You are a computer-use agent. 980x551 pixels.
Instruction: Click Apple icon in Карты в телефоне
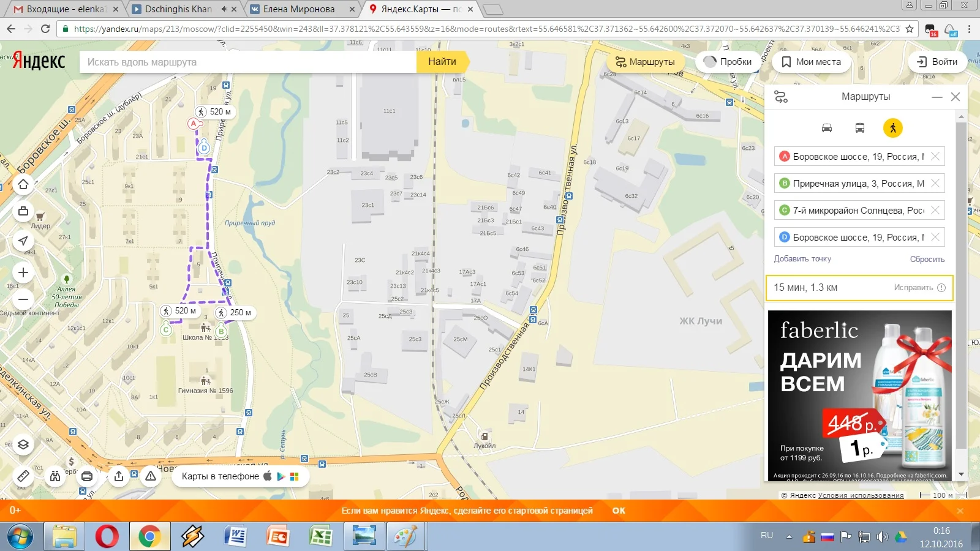[x=268, y=476]
